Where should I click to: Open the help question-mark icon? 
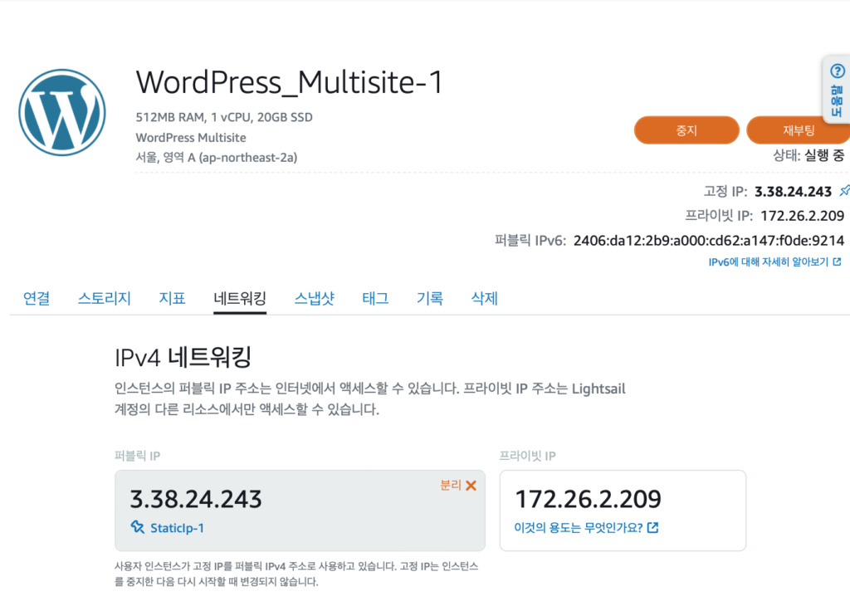click(x=837, y=71)
